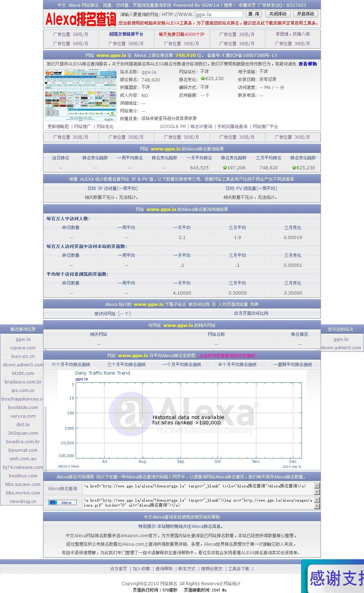The width and height of the screenshot is (364, 593).
Task: Open ggw.la under 您关注的站点
Action: 341,339
